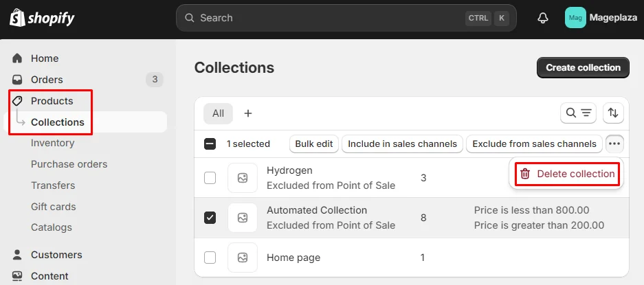
Task: Open Products in sidebar
Action: point(52,101)
